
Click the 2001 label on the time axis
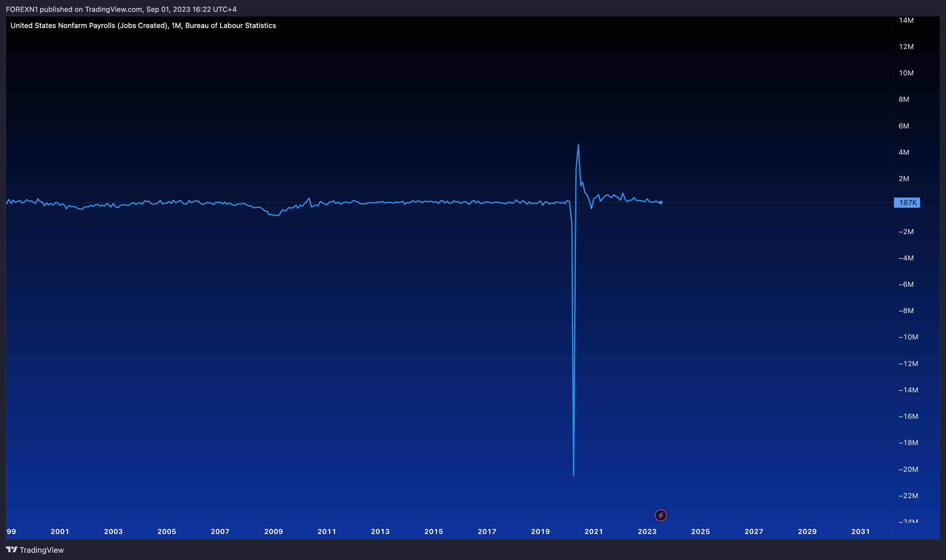[x=60, y=531]
